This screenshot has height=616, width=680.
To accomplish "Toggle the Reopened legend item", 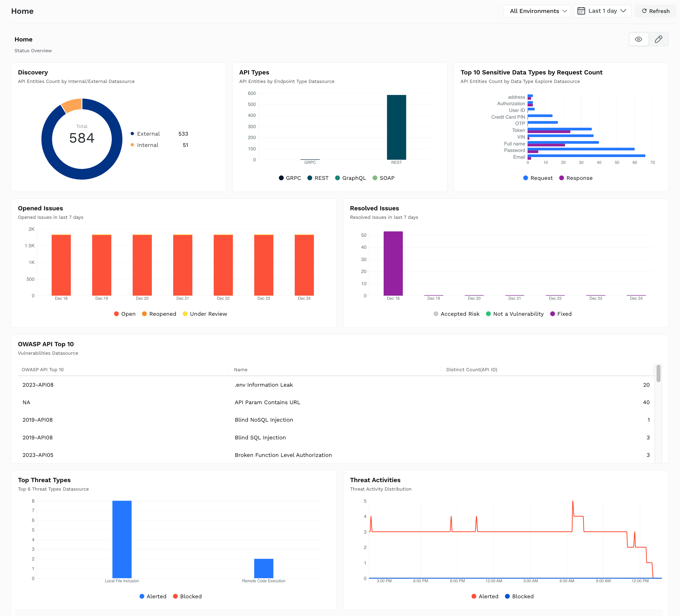I will tap(159, 314).
